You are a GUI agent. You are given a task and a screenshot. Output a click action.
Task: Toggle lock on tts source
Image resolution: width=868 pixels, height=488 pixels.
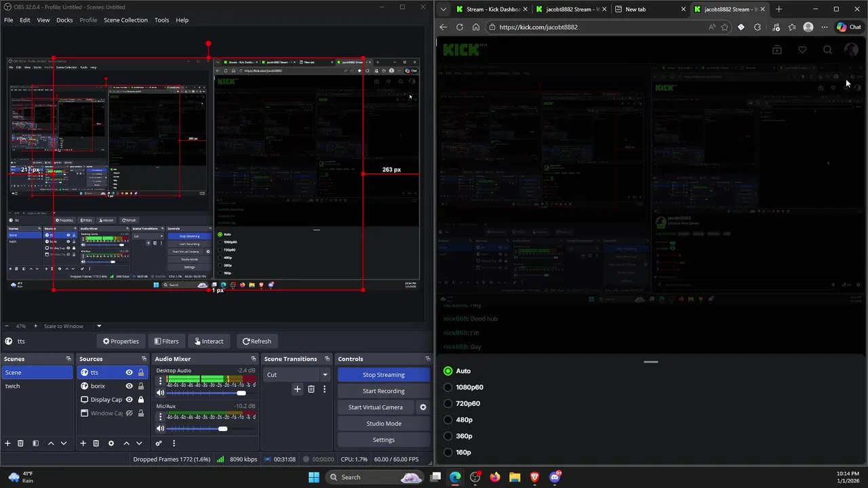(141, 373)
